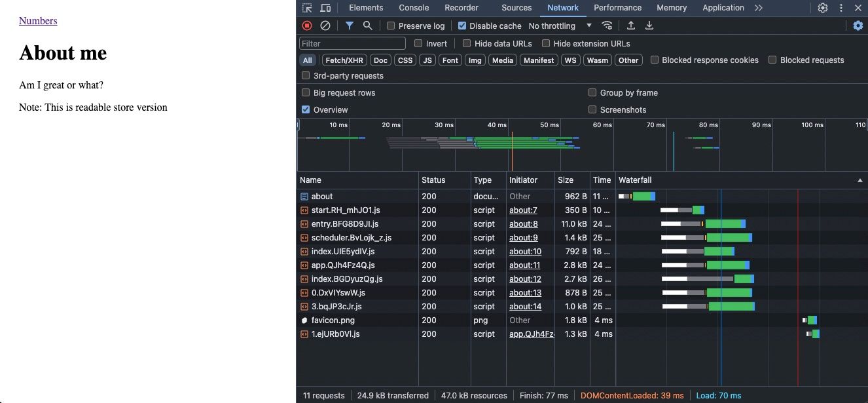This screenshot has width=868, height=403.
Task: Open the No throttling dropdown
Action: pyautogui.click(x=560, y=26)
